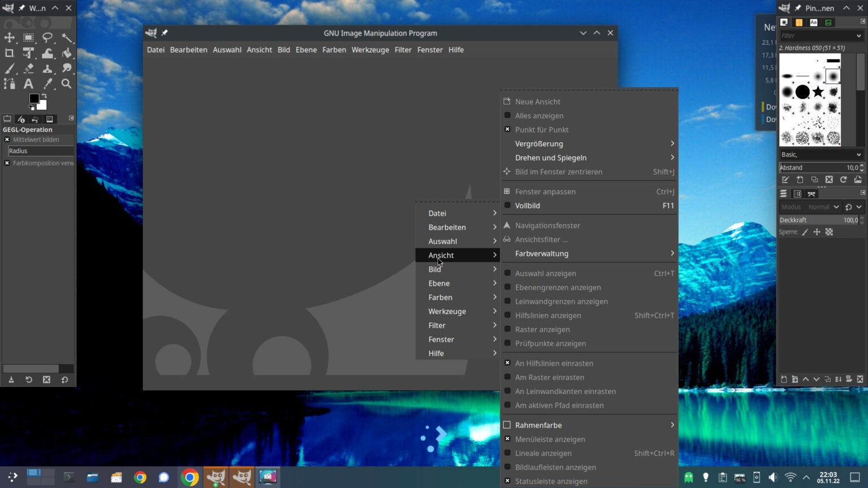Click Datei in the popup menu
This screenshot has width=868, height=488.
tap(458, 213)
